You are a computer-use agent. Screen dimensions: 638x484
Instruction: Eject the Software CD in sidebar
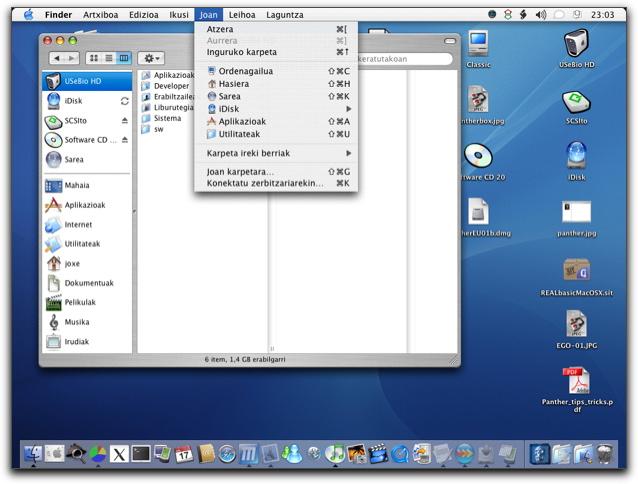tap(125, 140)
